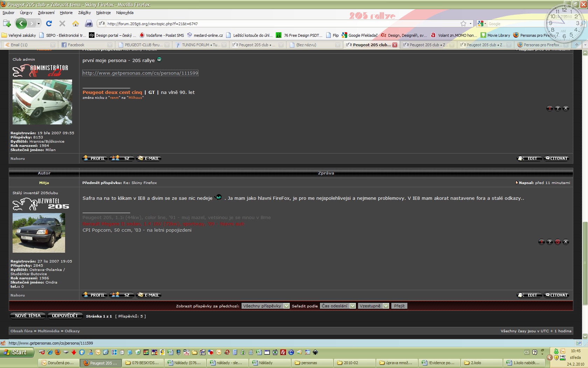Open the Záložky menu
Viewport: 588px width, 368px height.
[x=84, y=13]
